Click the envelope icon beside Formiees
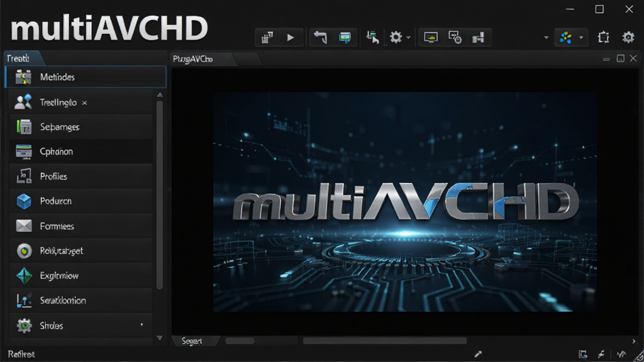644x362 pixels. coord(24,226)
